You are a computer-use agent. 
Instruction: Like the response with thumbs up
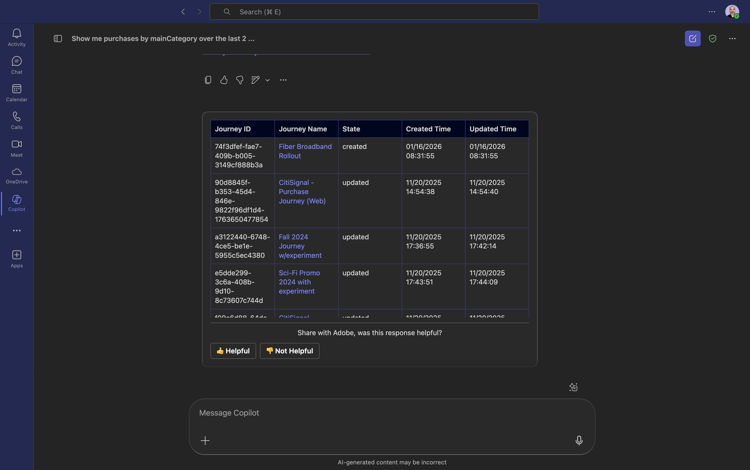224,80
